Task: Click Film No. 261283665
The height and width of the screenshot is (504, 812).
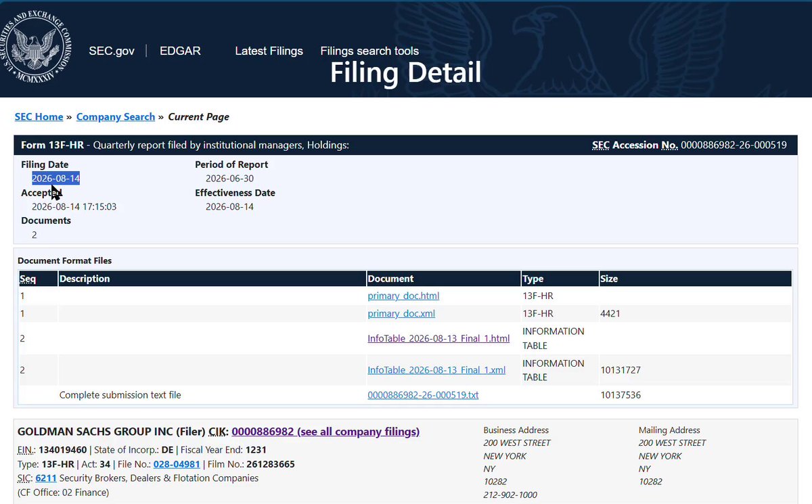Action: [271, 464]
